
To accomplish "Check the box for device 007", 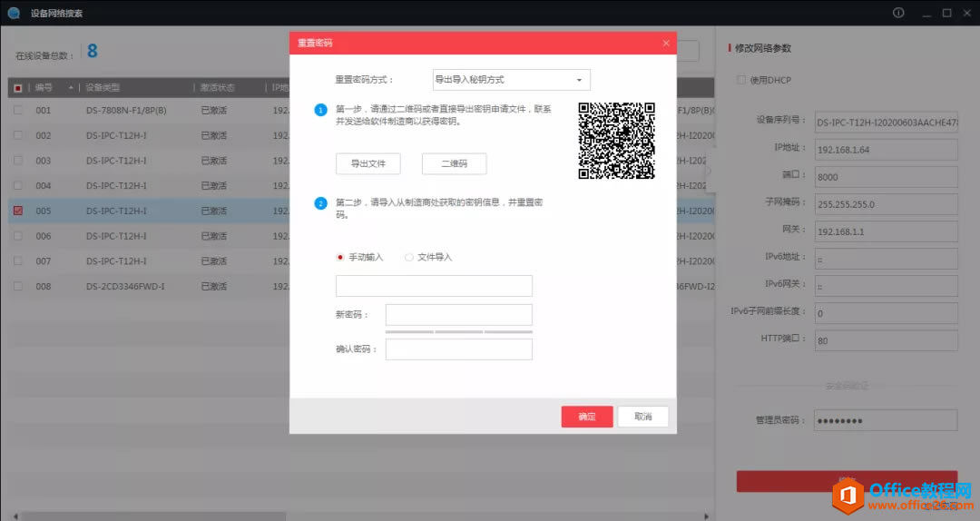I will [18, 260].
